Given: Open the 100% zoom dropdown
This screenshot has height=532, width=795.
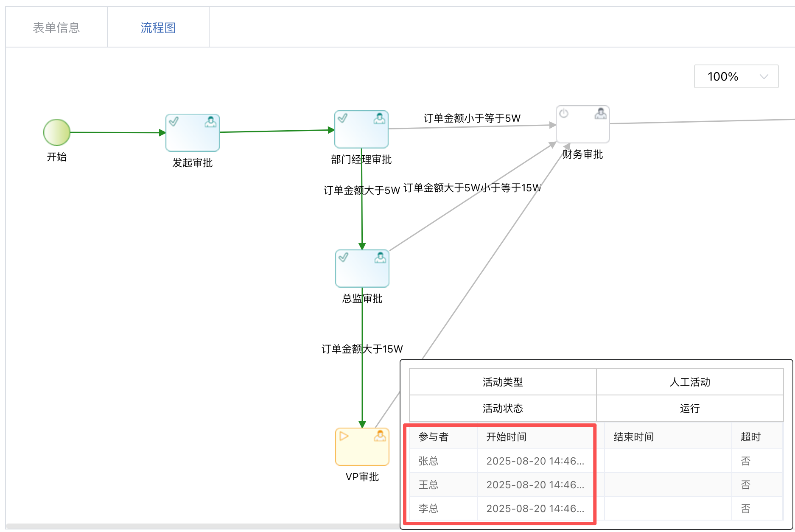Looking at the screenshot, I should [736, 76].
